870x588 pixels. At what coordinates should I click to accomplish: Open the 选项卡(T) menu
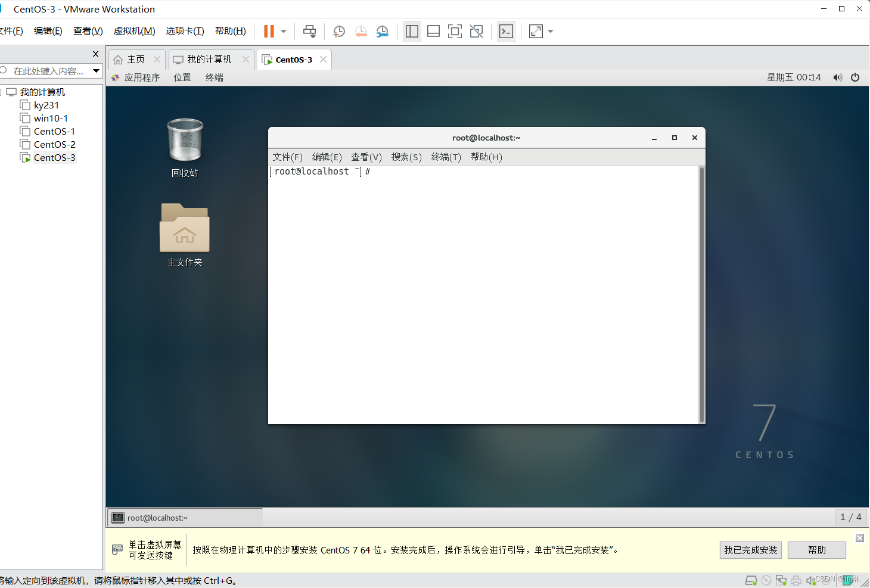tap(185, 31)
